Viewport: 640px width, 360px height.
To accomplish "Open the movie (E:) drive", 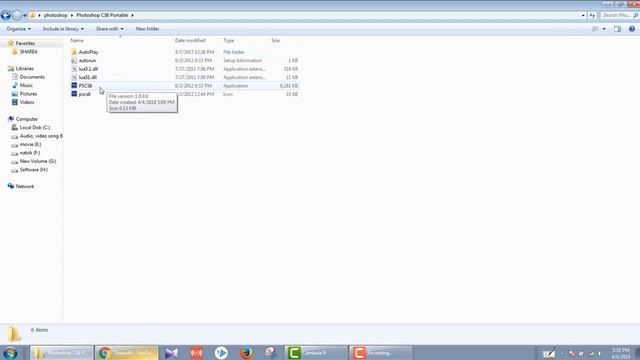I will point(30,144).
